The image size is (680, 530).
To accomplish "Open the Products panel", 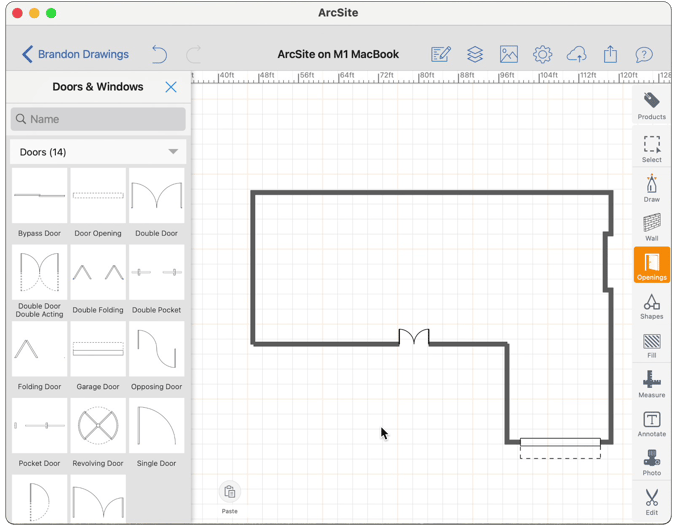I will [651, 105].
